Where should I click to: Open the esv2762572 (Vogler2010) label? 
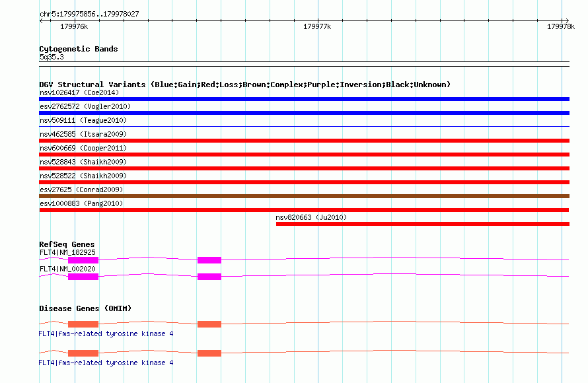85,106
